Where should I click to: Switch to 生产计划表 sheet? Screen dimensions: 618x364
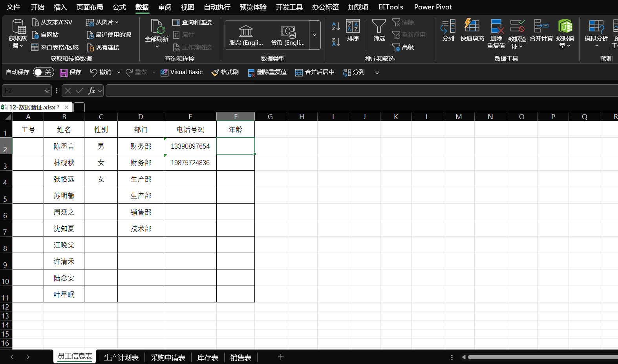121,357
